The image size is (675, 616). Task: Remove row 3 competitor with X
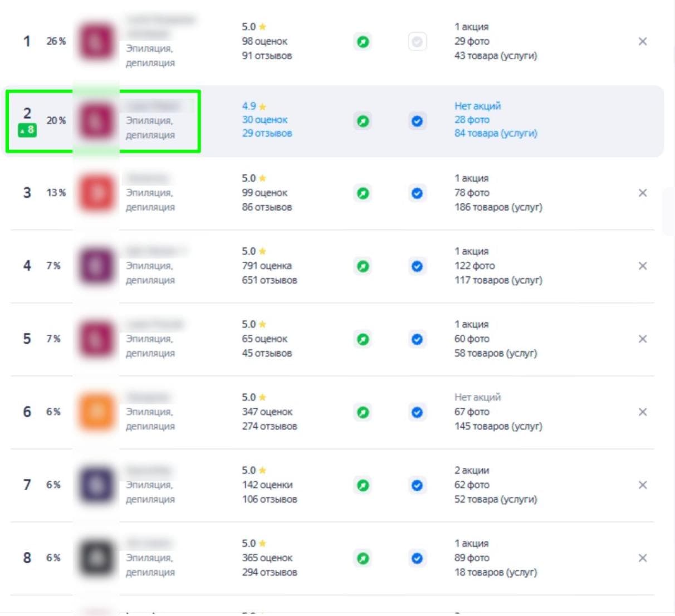point(642,193)
